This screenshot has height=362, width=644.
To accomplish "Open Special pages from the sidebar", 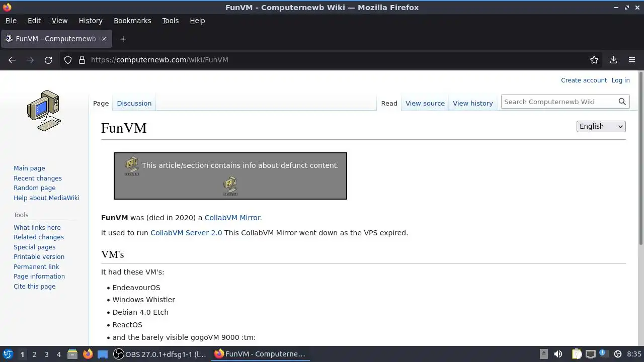I will pos(35,247).
